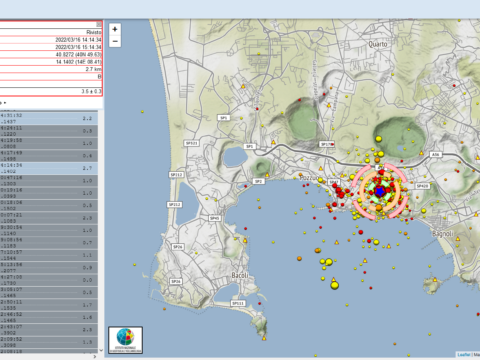The height and width of the screenshot is (360, 480).
Task: Select the event row with magnitude 0.0
Action: [49, 280]
